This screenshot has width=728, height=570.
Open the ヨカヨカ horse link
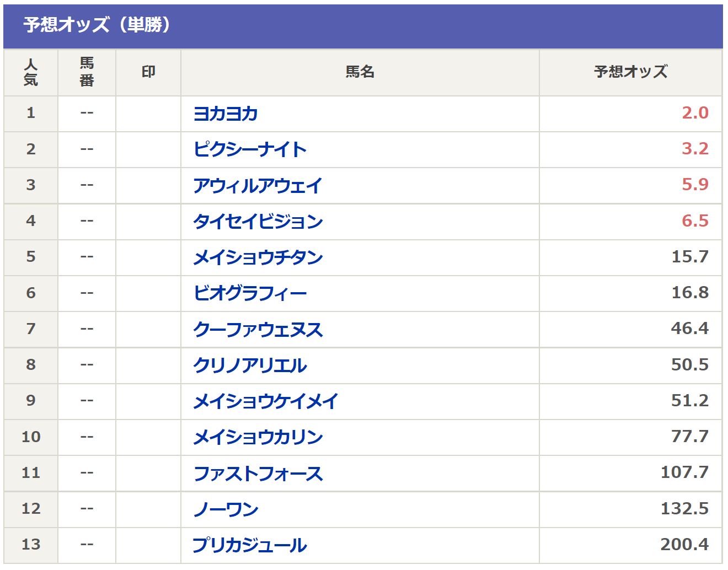pos(226,114)
